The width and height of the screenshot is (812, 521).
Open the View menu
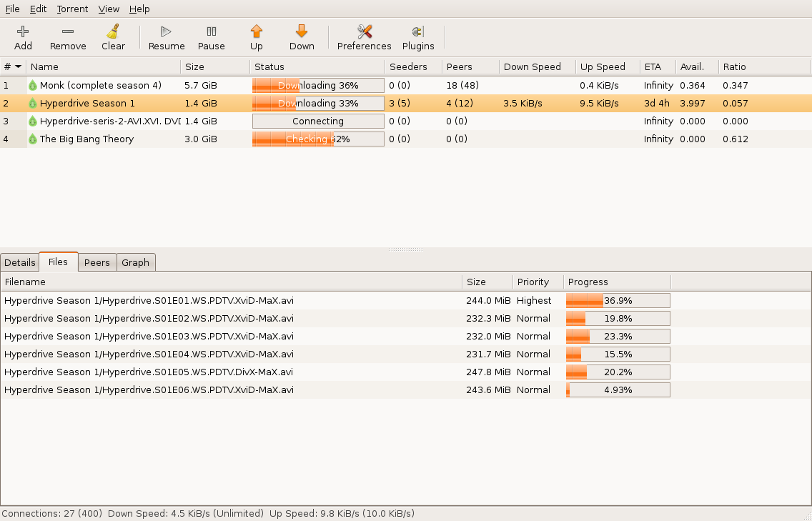click(x=109, y=9)
